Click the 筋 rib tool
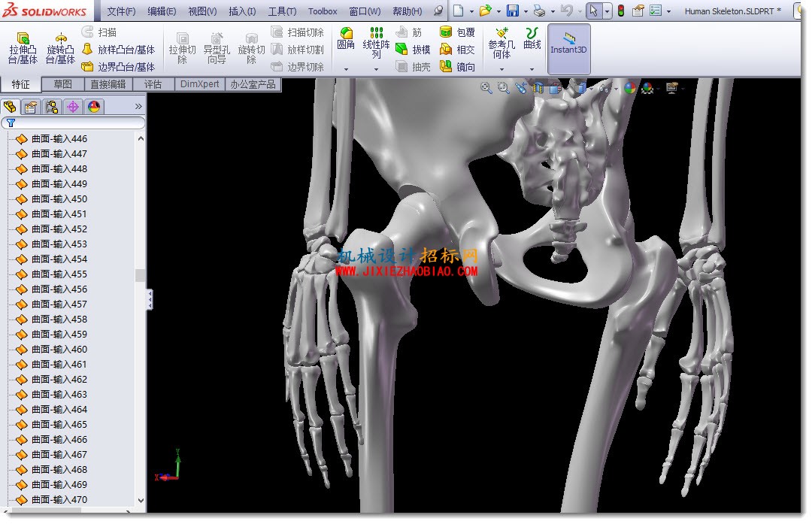Image resolution: width=812 pixels, height=524 pixels. point(409,32)
